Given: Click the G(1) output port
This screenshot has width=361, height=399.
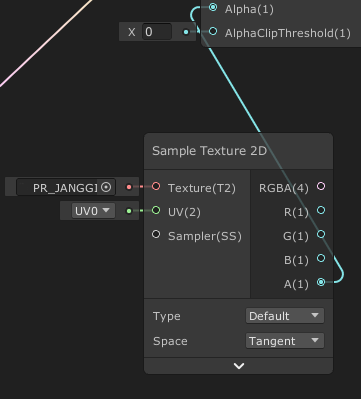Looking at the screenshot, I should tap(321, 234).
